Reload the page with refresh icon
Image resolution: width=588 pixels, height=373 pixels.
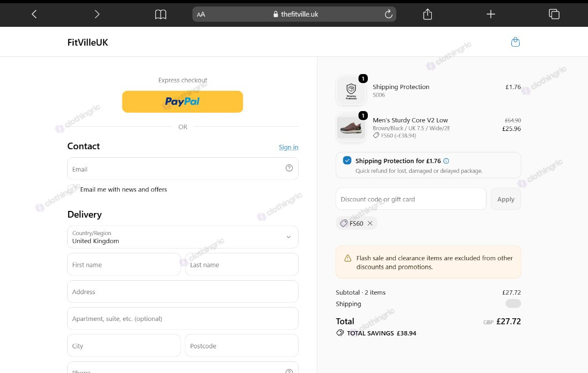coord(388,14)
